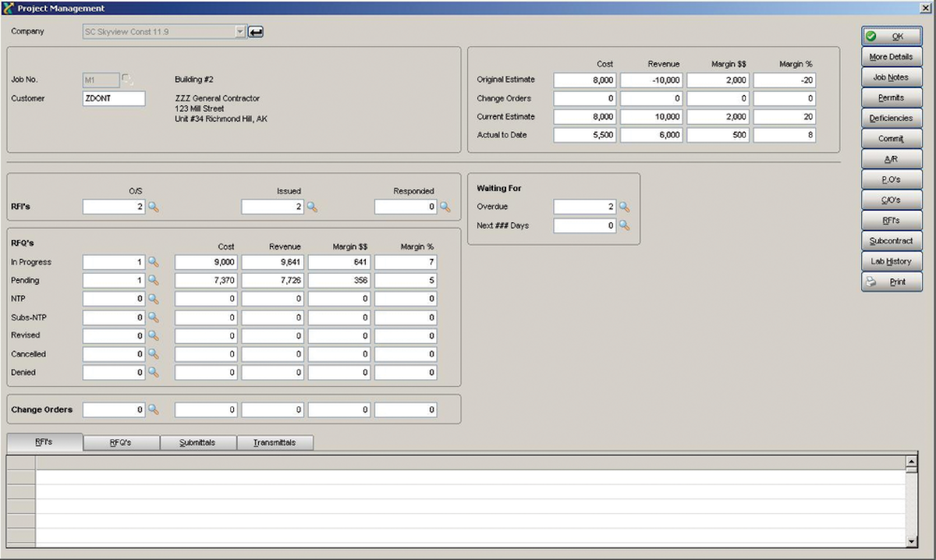
Task: Click inside the Customer input field
Action: [115, 98]
